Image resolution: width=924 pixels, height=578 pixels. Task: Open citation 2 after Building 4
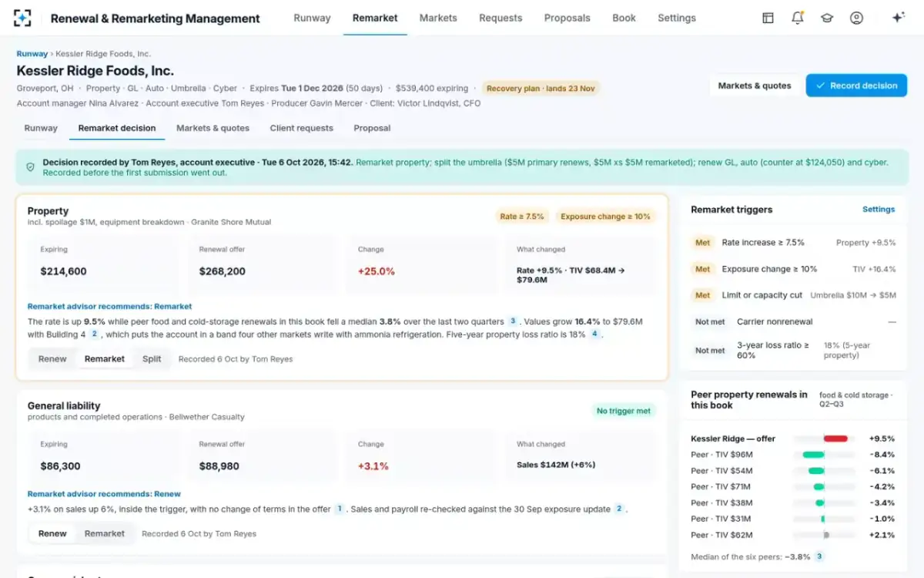click(94, 334)
